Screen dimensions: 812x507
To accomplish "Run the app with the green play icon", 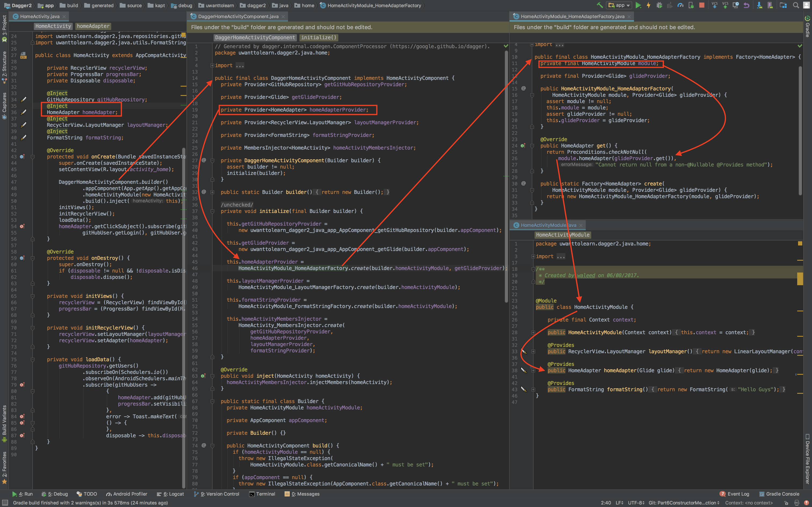I will coord(638,5).
